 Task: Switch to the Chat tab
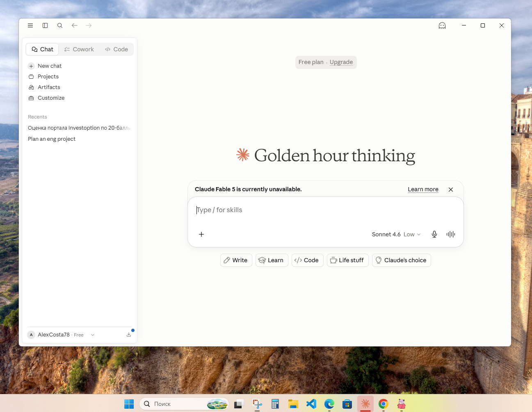[43, 49]
